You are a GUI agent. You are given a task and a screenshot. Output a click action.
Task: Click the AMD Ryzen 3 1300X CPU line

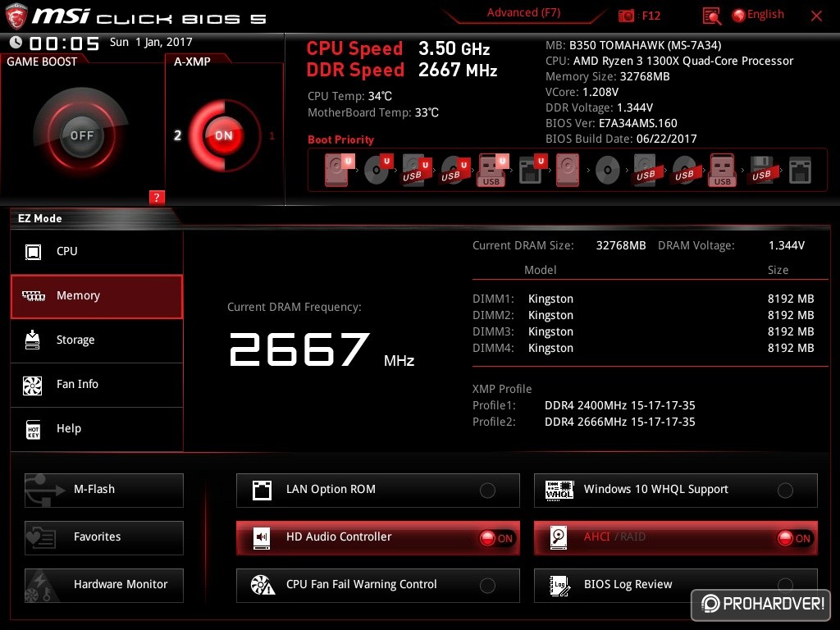point(669,61)
